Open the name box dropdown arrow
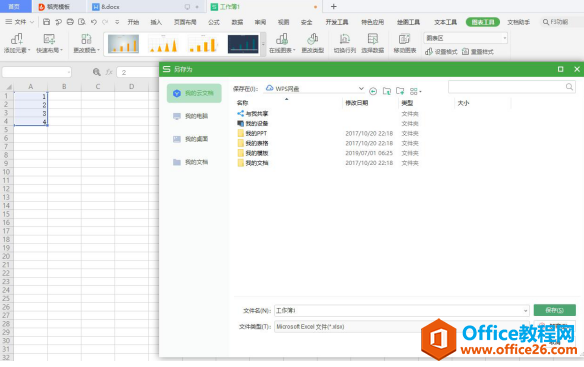 point(69,72)
